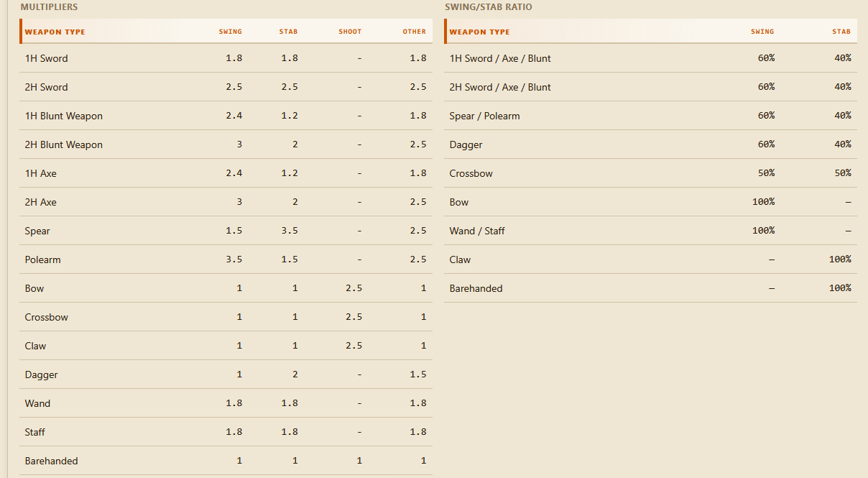This screenshot has width=868, height=478.
Task: Select the Dagger label in Multipliers table
Action: point(41,374)
